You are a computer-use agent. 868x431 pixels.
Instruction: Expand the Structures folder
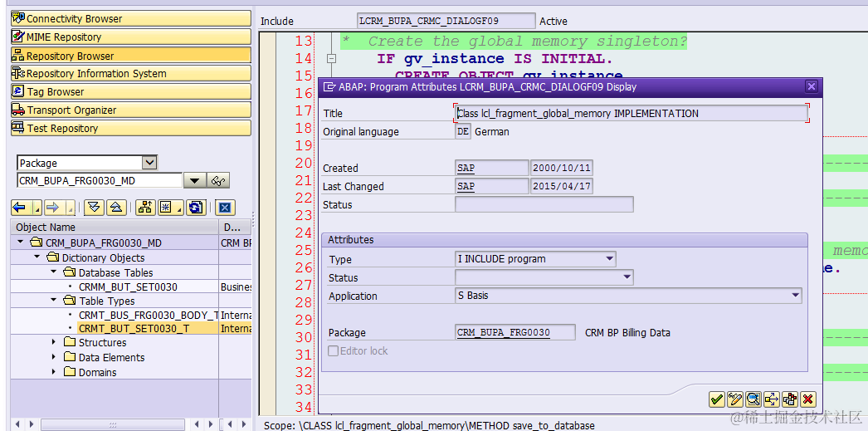pos(54,342)
